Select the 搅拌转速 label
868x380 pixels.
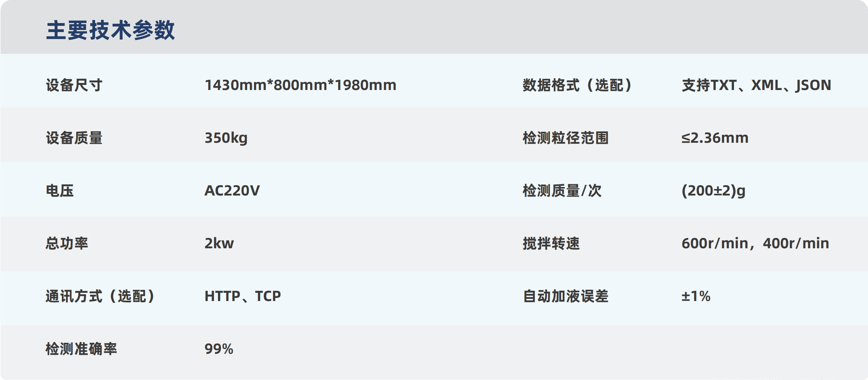click(x=551, y=243)
